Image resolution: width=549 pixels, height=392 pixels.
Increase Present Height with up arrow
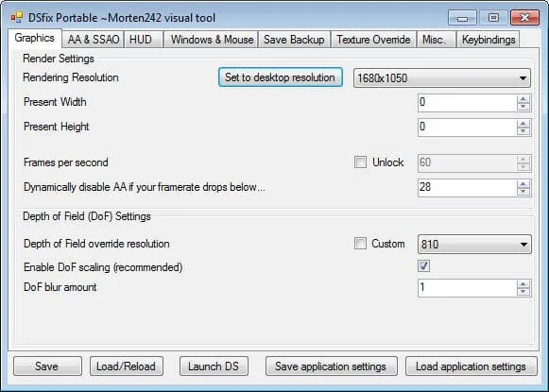523,123
